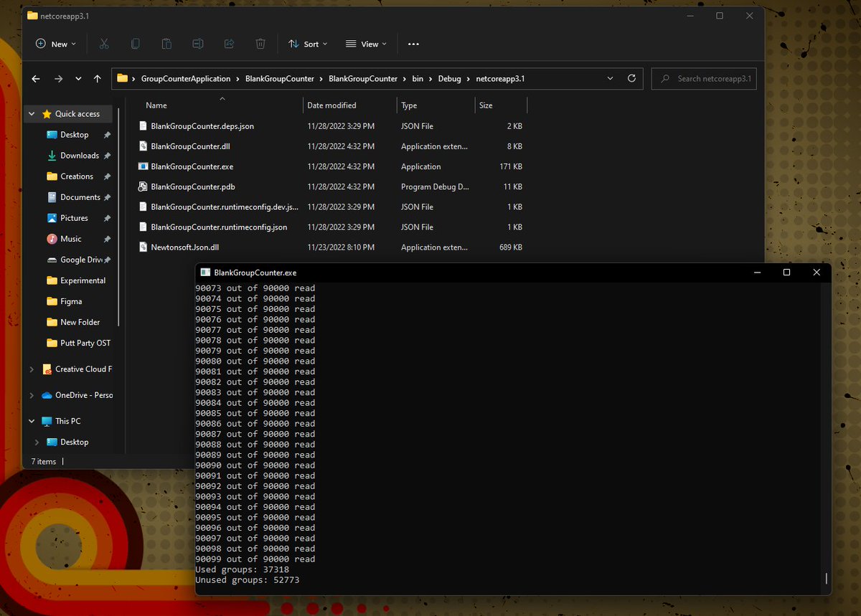
Task: Click the Copy icon in Explorer toolbar
Action: 135,44
